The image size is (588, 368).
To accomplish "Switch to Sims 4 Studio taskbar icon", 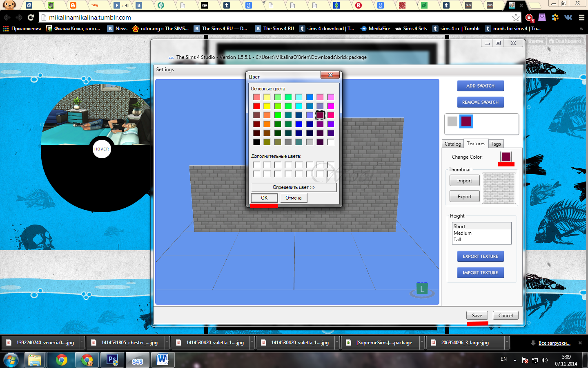I will [x=138, y=360].
